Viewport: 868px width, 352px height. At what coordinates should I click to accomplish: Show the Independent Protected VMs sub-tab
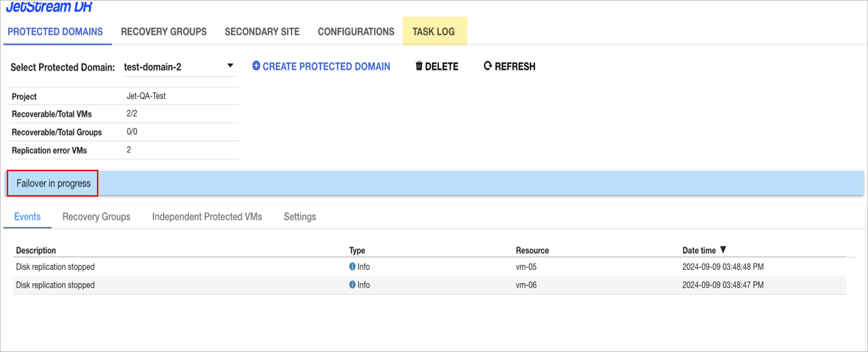tap(207, 217)
